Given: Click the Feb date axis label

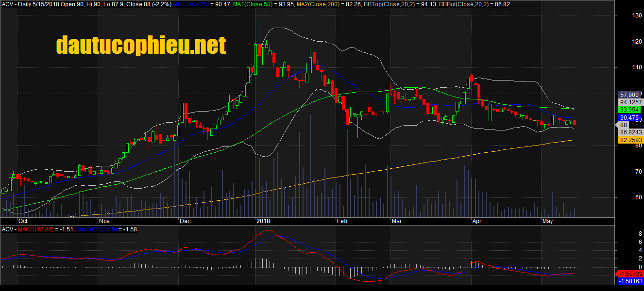Looking at the screenshot, I should click(x=341, y=220).
